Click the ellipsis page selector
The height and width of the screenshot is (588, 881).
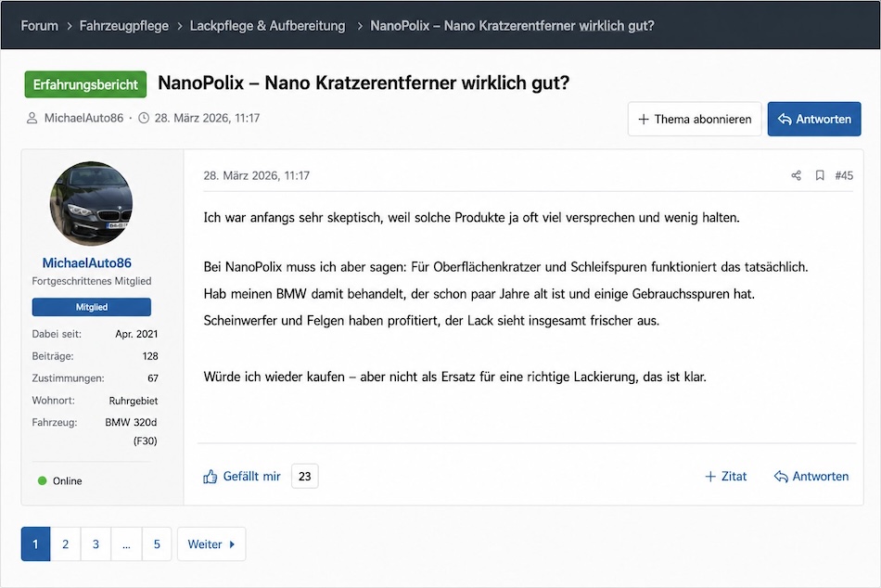(126, 544)
